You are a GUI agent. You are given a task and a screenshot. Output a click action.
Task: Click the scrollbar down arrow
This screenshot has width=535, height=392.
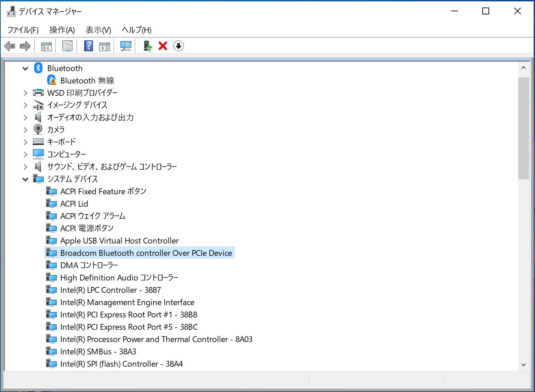[x=523, y=365]
